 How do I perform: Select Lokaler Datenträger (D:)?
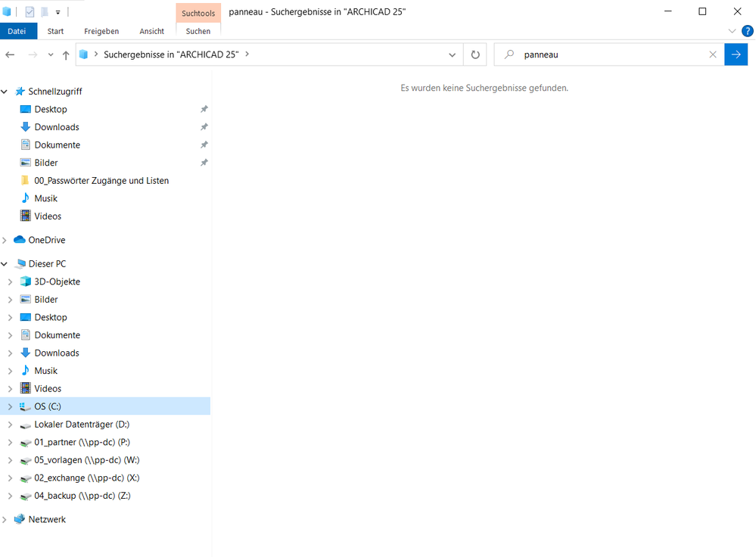[82, 425]
